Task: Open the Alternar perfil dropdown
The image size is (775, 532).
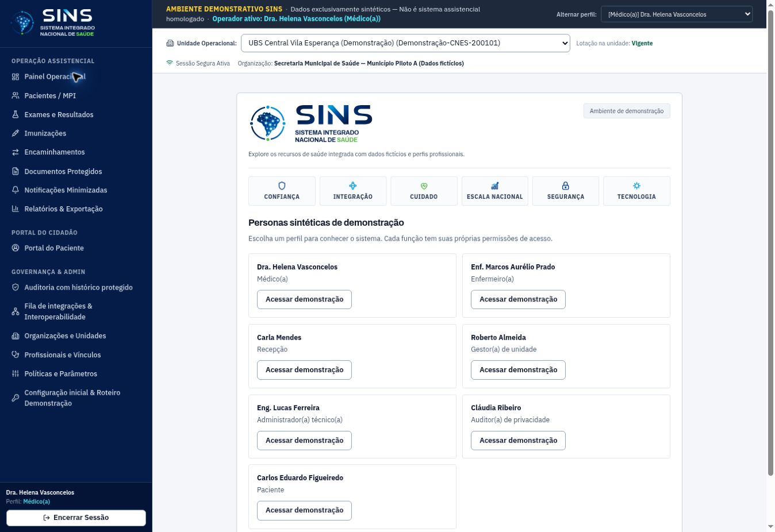Action: coord(677,14)
